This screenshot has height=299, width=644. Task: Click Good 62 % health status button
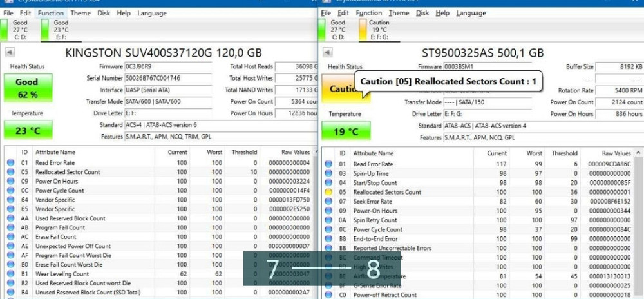[x=28, y=88]
